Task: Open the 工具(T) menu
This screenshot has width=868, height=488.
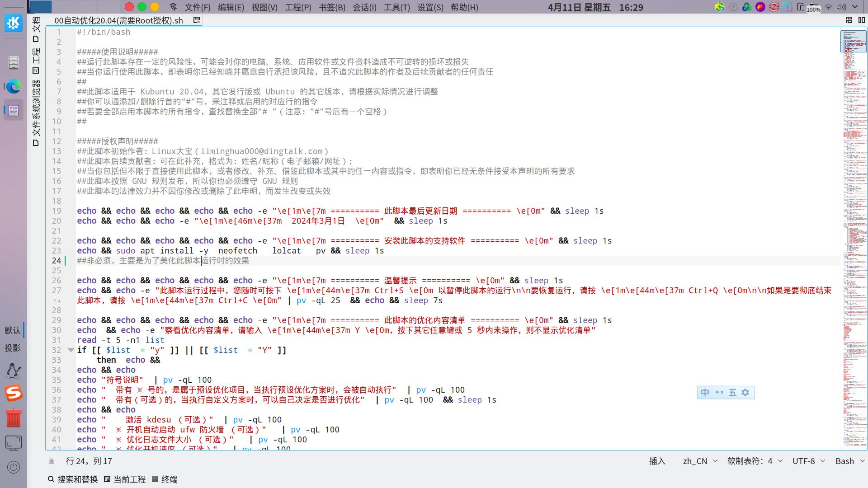Action: pos(396,7)
